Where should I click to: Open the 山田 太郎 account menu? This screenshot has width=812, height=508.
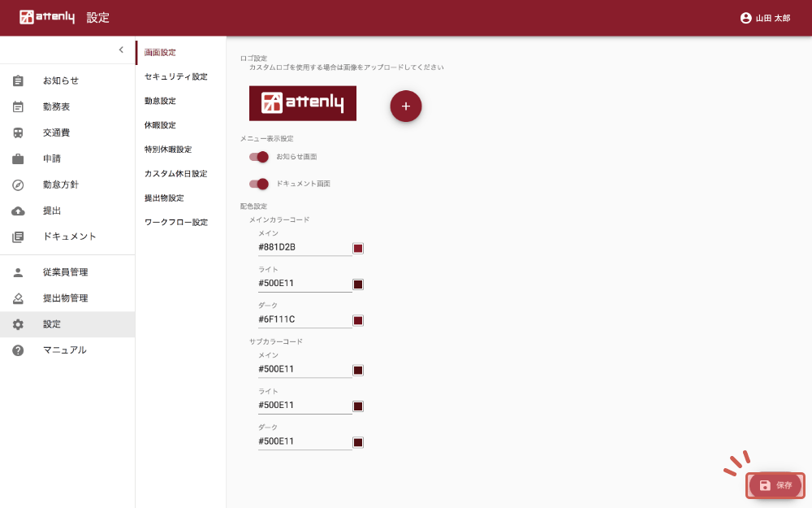click(x=765, y=18)
